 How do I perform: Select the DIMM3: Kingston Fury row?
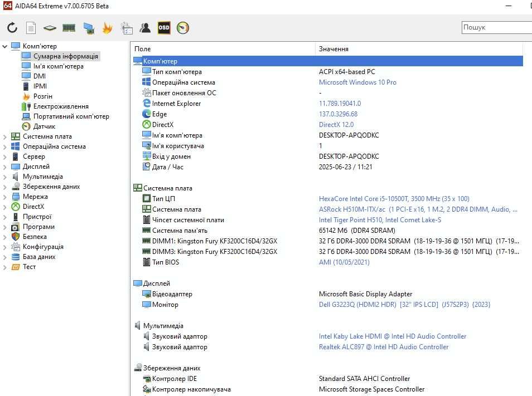(x=328, y=252)
